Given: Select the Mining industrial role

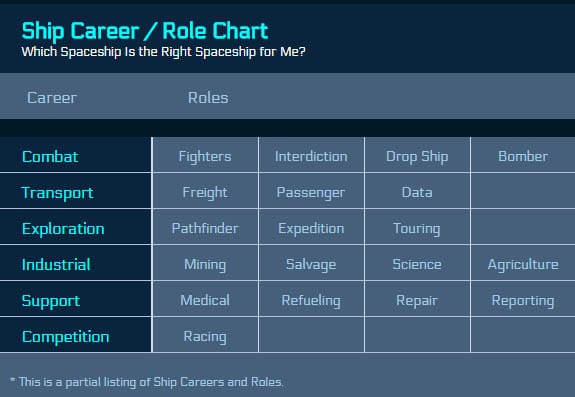Looking at the screenshot, I should pos(205,264).
